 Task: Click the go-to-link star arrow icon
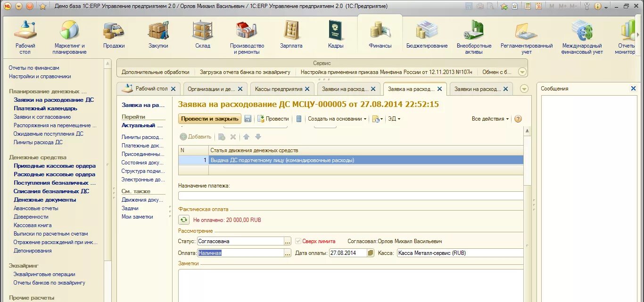pyautogui.click(x=504, y=6)
